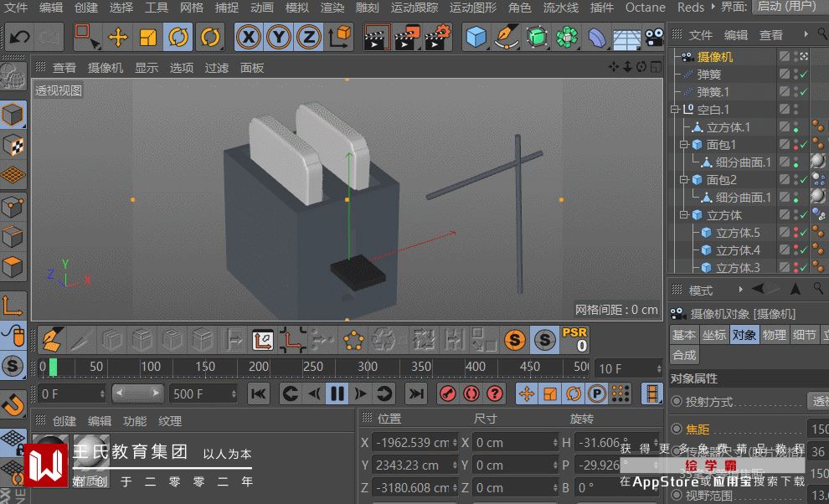Open the Octane menu

645,8
